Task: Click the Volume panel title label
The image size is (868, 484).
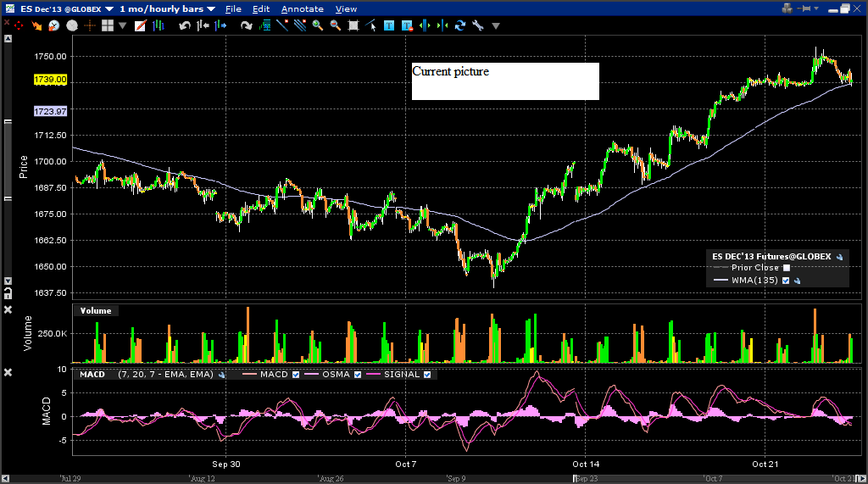Action: (x=96, y=311)
